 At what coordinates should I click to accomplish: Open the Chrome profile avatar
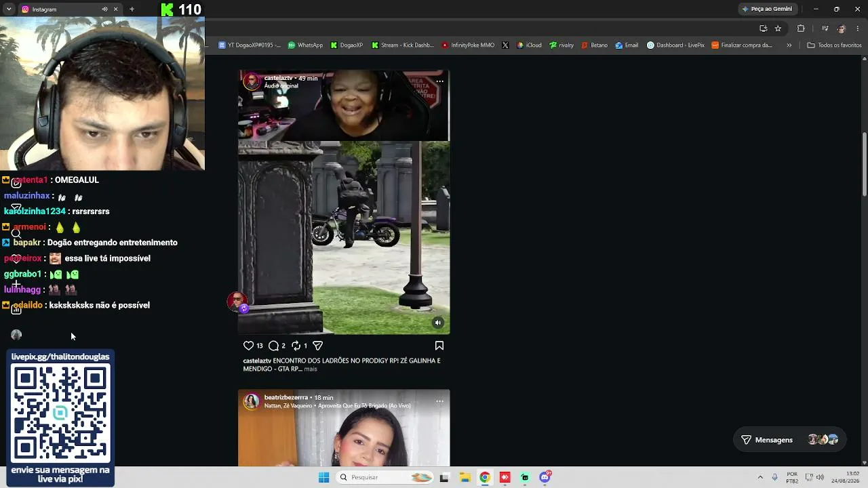(x=842, y=28)
